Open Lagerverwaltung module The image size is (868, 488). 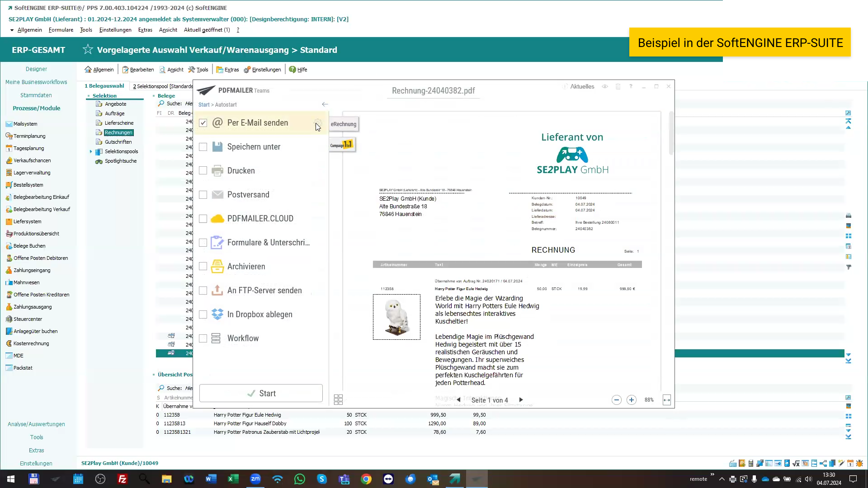32,173
